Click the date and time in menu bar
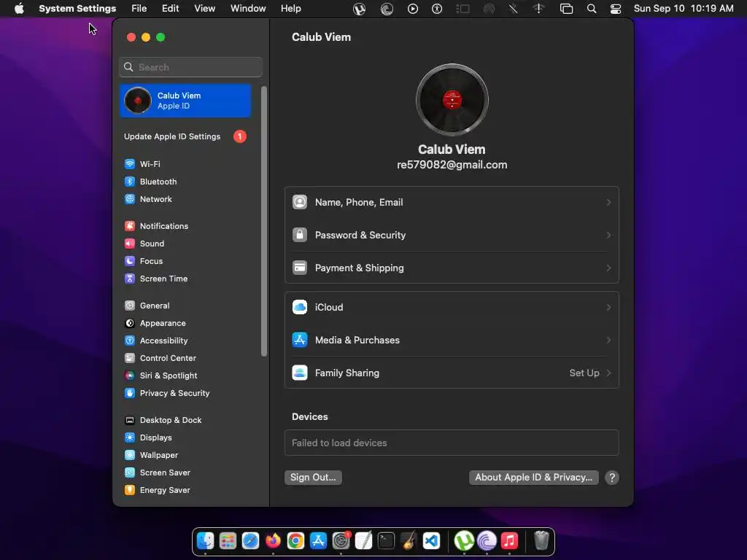The height and width of the screenshot is (560, 747). point(683,9)
